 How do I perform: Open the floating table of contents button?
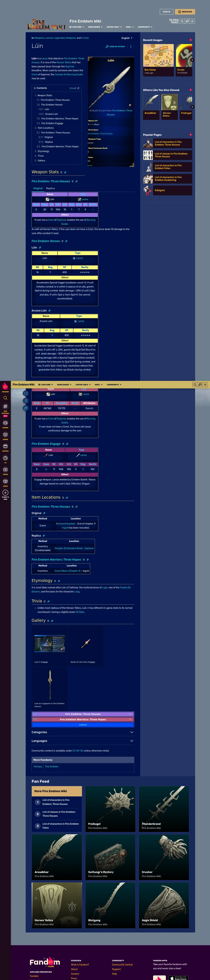(26, 401)
